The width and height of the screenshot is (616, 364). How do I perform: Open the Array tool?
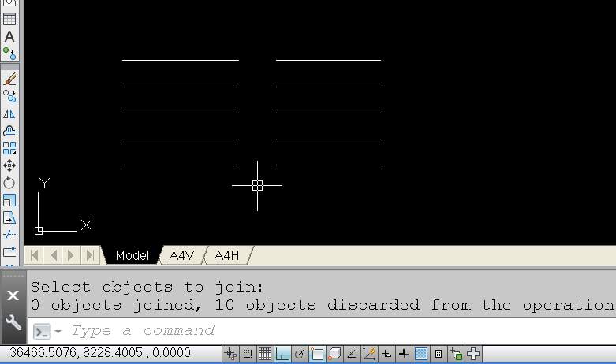tap(9, 148)
